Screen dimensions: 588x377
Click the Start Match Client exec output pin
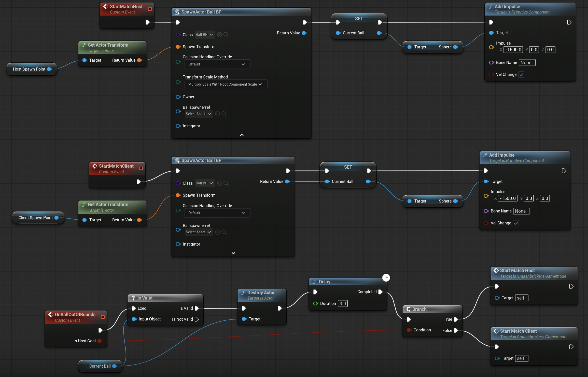click(x=571, y=347)
